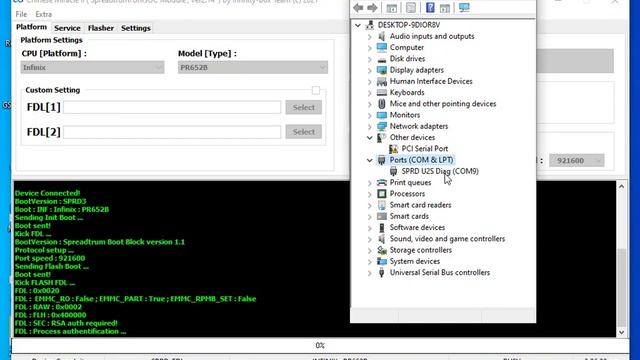This screenshot has width=640, height=360.
Task: Click log line 'Port speed : 921600'
Action: tap(50, 258)
